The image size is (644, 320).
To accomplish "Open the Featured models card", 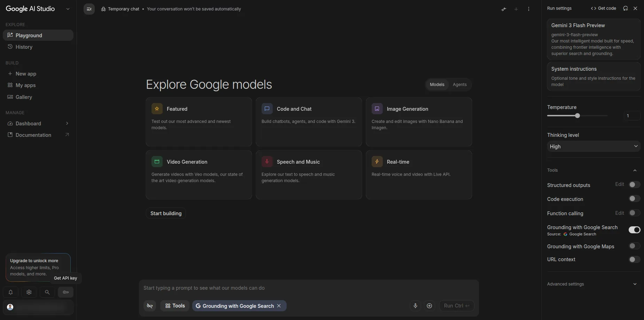I will [x=199, y=122].
